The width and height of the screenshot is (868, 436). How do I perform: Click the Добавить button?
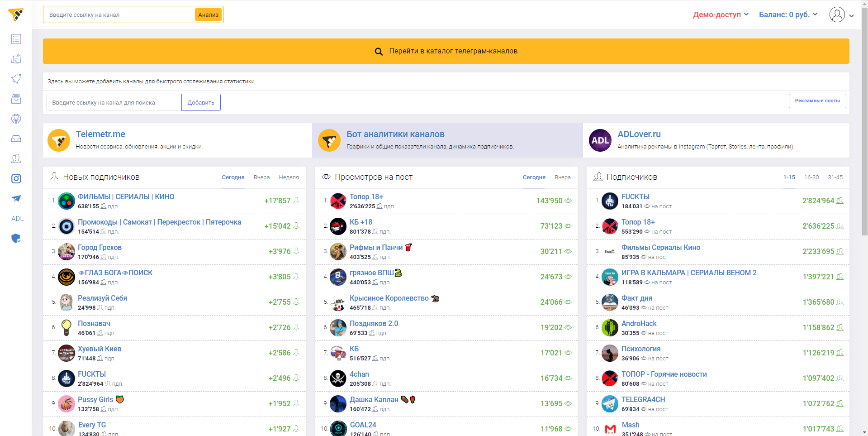coord(201,102)
